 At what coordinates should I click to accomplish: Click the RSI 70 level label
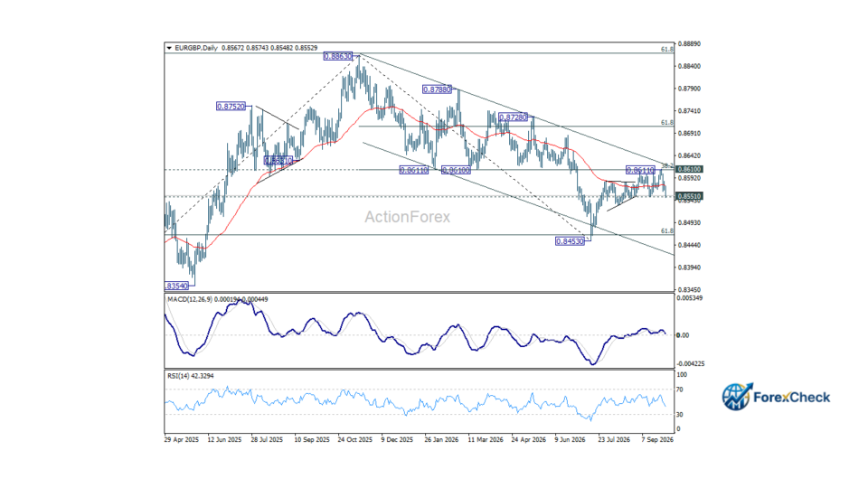pyautogui.click(x=679, y=389)
